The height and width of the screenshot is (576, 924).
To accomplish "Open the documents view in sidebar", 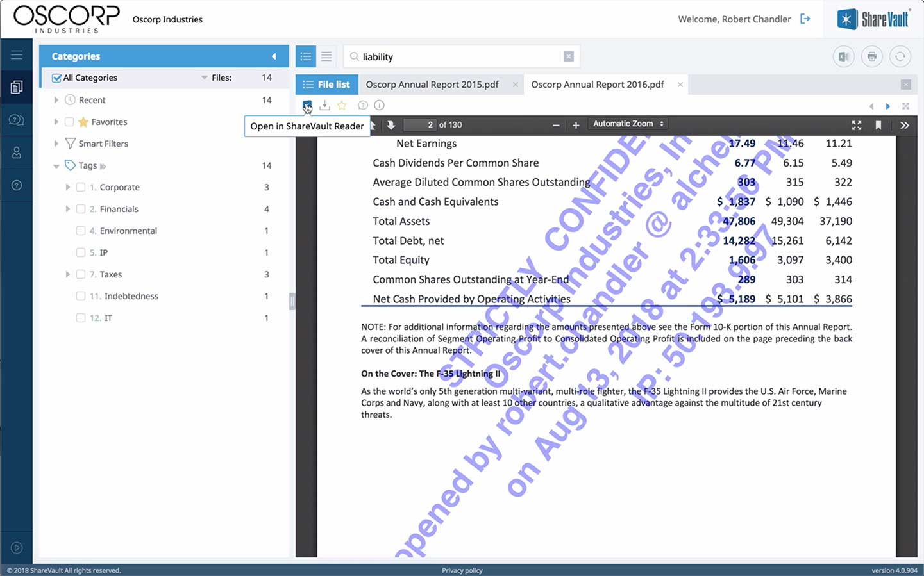I will click(17, 86).
